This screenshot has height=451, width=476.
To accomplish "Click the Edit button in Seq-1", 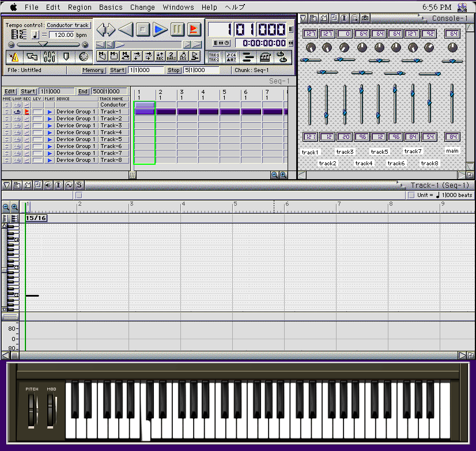I will coord(10,92).
